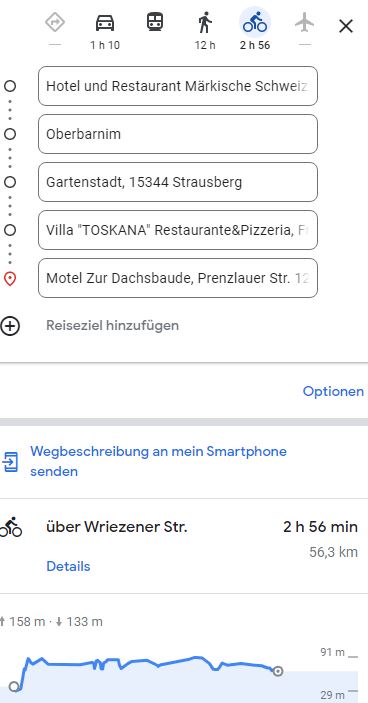Click Reiseziel hinzufügen
Image resolution: width=368 pixels, height=703 pixels.
113,325
